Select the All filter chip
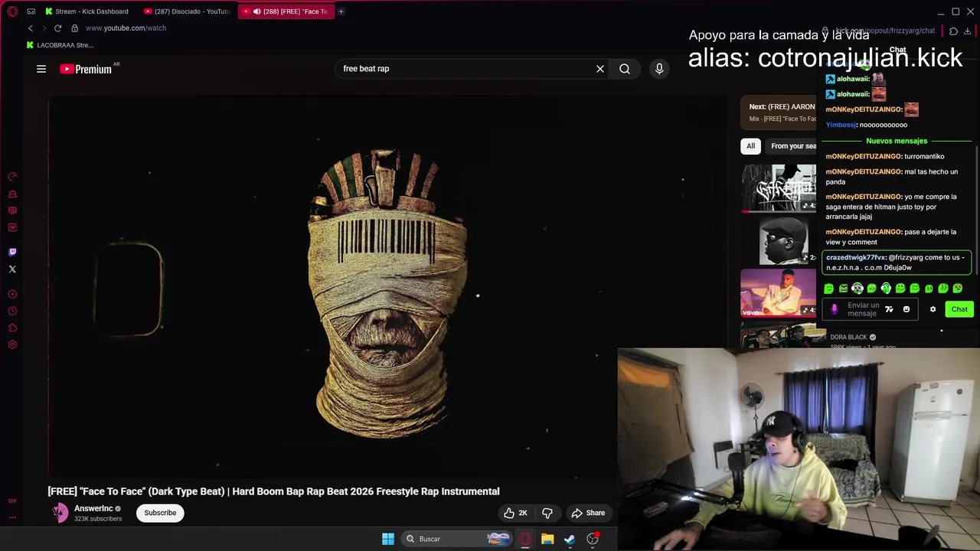 750,146
